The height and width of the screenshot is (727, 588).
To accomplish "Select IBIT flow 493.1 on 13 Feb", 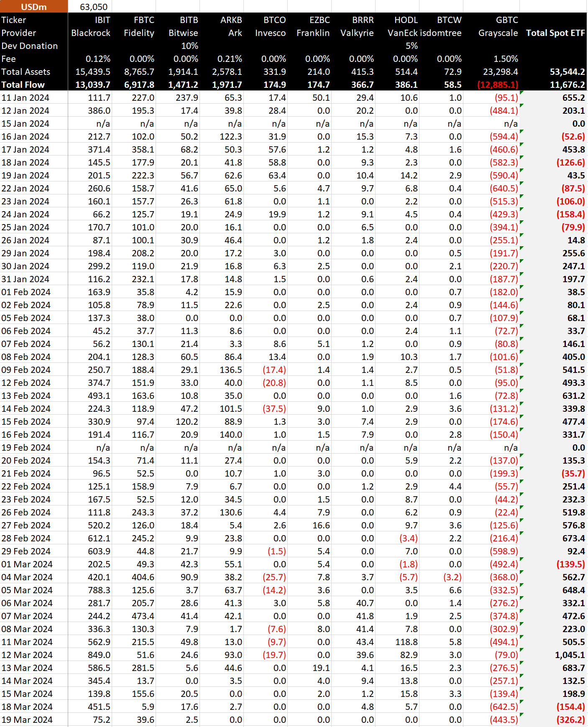I will 99,396.
